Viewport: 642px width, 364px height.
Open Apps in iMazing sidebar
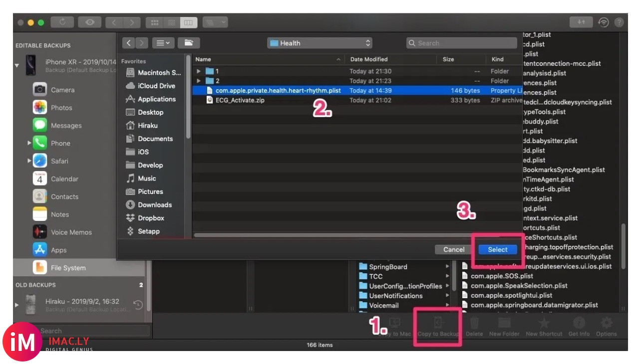tap(58, 250)
